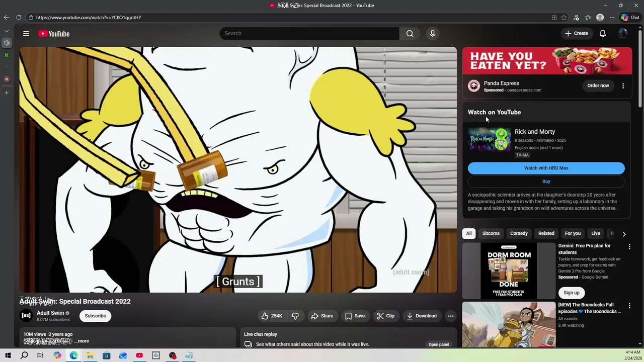Start voice search with the microphone icon
The image size is (644, 362).
click(x=433, y=34)
